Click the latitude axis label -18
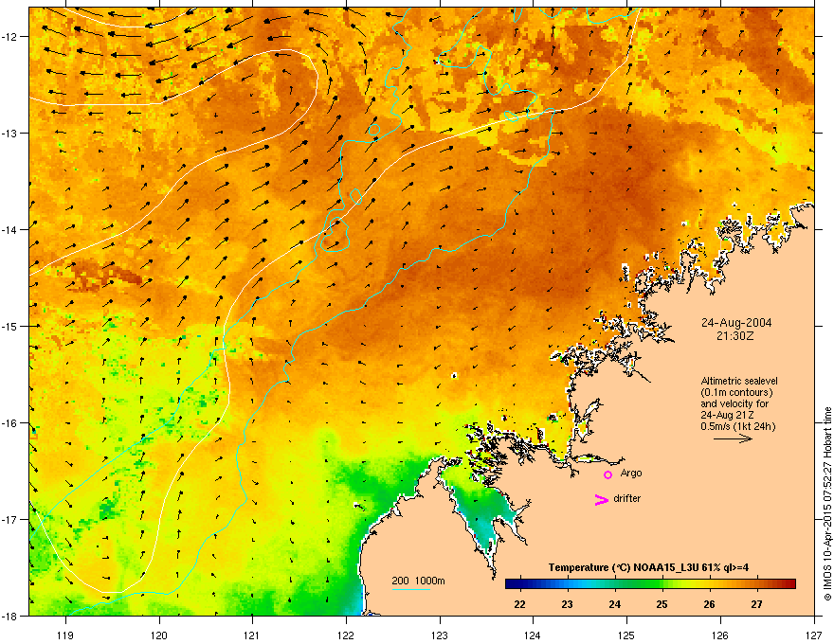Image resolution: width=834 pixels, height=644 pixels. (x=9, y=616)
